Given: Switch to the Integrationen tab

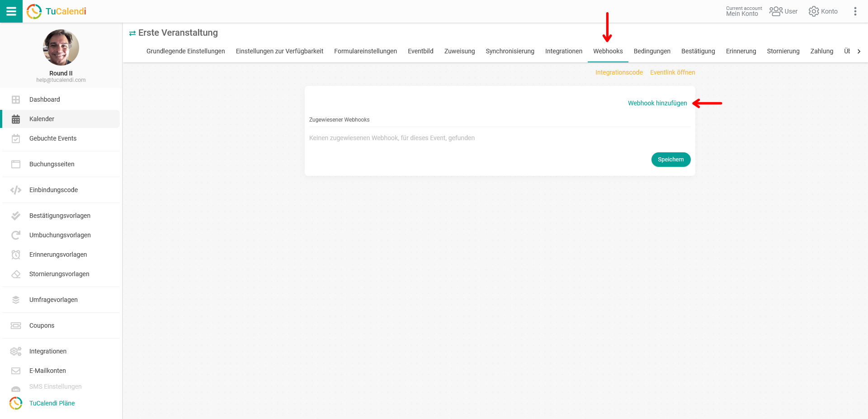Looking at the screenshot, I should (564, 51).
